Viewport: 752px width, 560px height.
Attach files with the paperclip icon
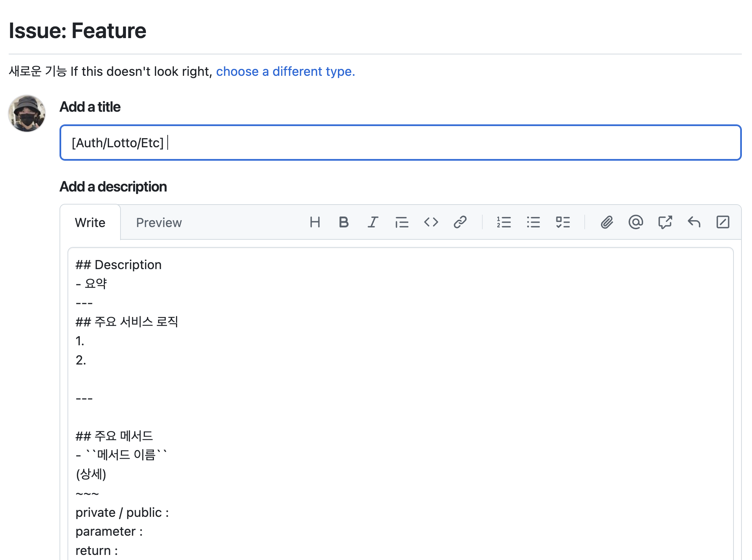tap(607, 222)
